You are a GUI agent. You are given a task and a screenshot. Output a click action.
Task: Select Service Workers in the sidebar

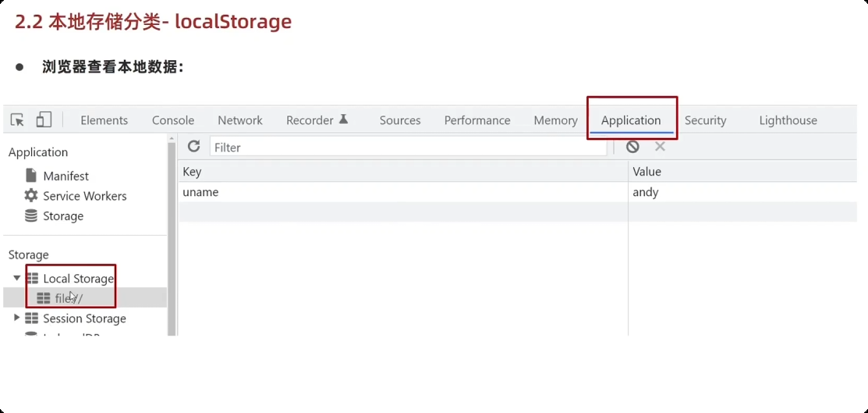(85, 196)
